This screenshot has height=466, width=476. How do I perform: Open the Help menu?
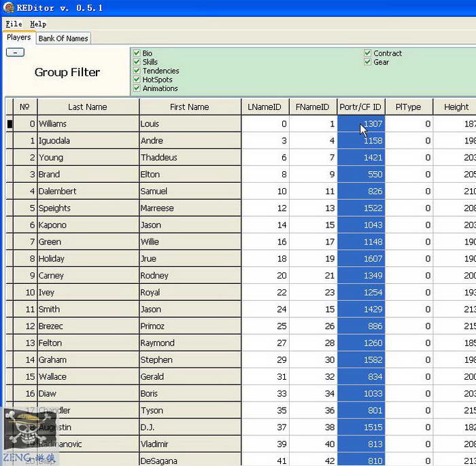(x=38, y=24)
